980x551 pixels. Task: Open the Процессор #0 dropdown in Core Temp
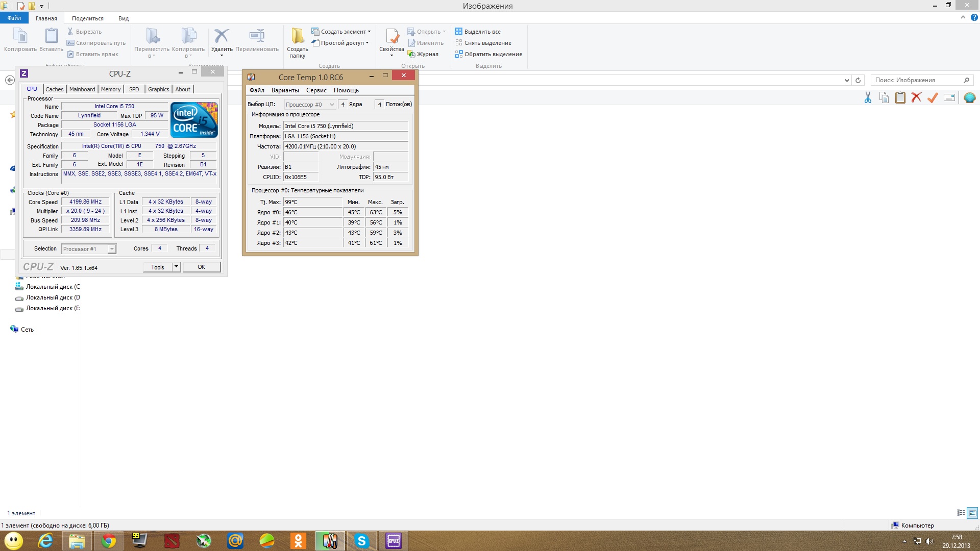point(310,105)
